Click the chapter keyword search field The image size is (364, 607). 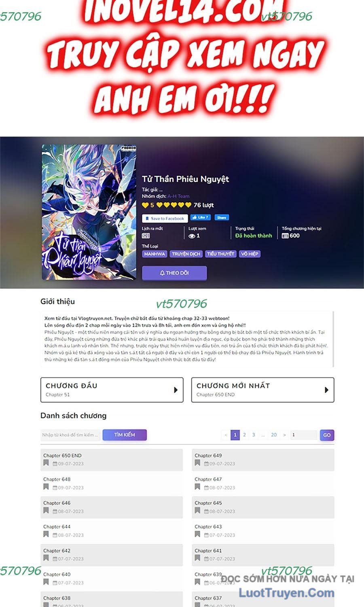pos(71,435)
